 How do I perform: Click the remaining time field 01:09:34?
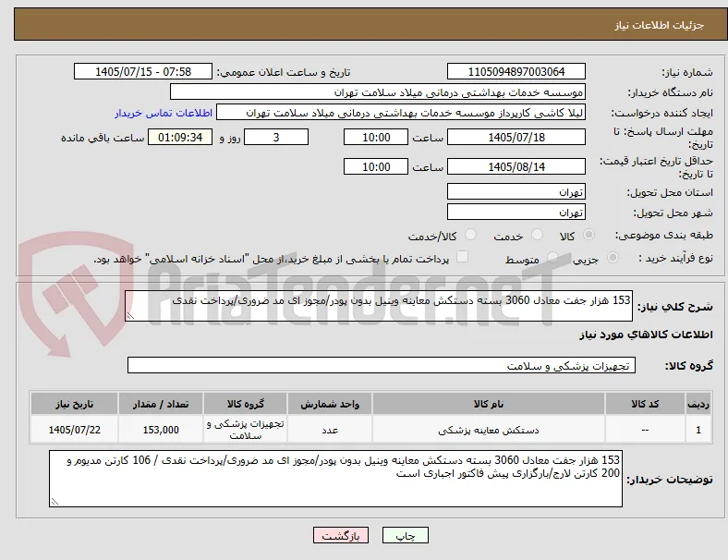point(180,138)
